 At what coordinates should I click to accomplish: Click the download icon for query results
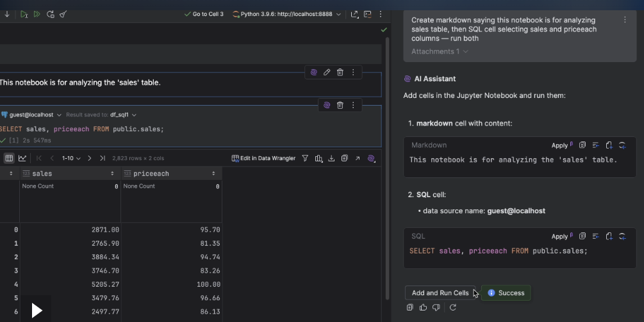point(331,158)
